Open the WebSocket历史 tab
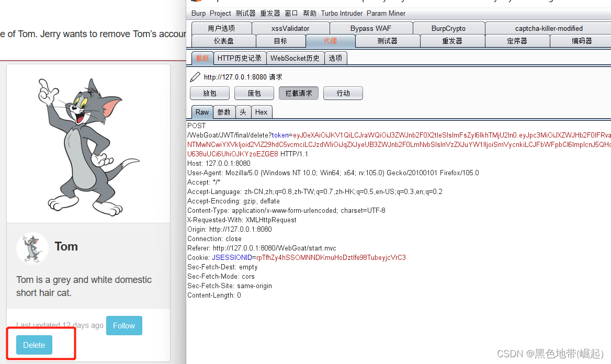This screenshot has width=611, height=364. (x=295, y=58)
